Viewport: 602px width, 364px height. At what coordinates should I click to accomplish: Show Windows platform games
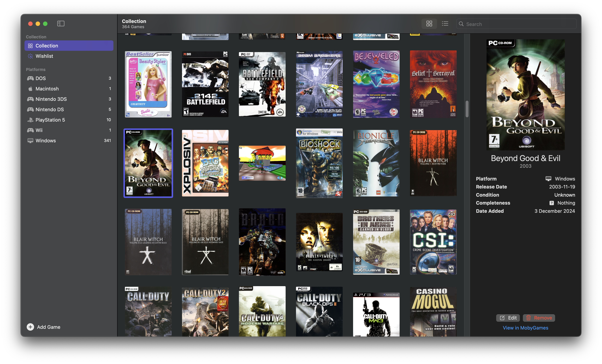click(45, 140)
